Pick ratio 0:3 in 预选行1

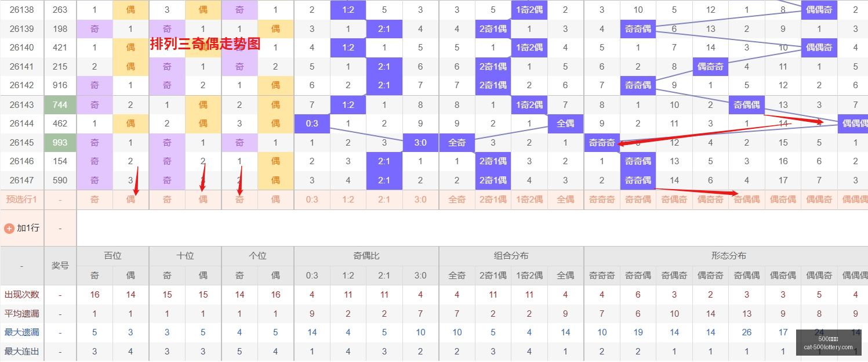(312, 200)
